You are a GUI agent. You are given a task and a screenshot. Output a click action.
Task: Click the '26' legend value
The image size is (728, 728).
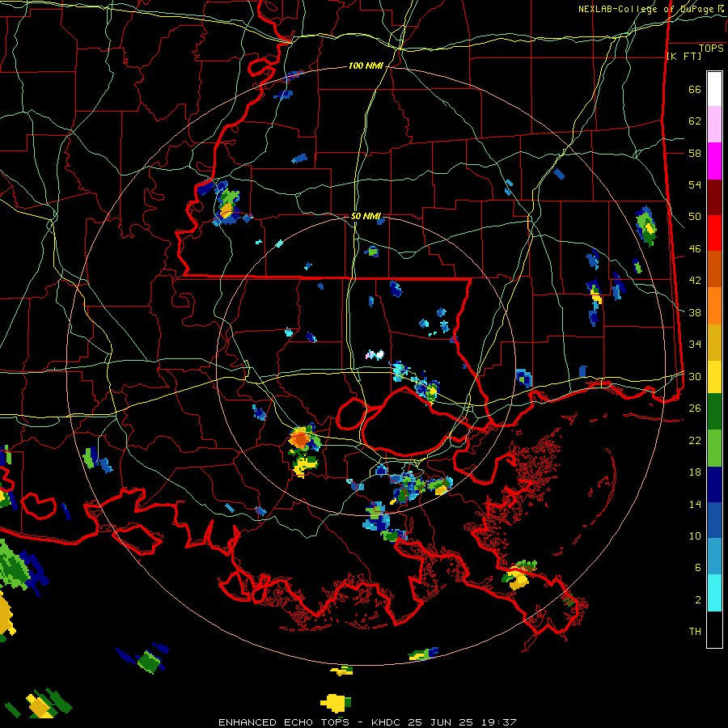[x=695, y=408]
